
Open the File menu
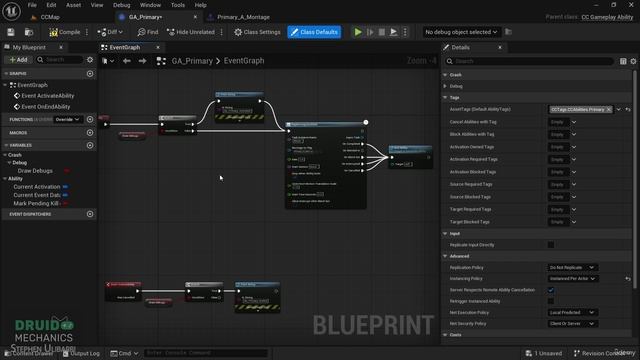[32, 5]
